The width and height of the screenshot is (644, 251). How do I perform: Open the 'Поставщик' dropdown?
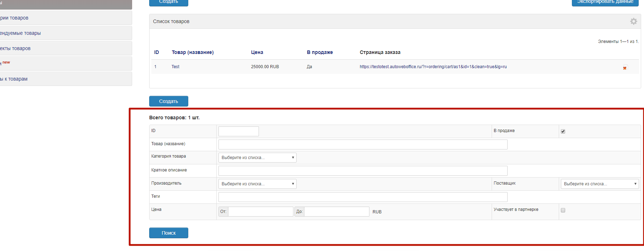[600, 184]
